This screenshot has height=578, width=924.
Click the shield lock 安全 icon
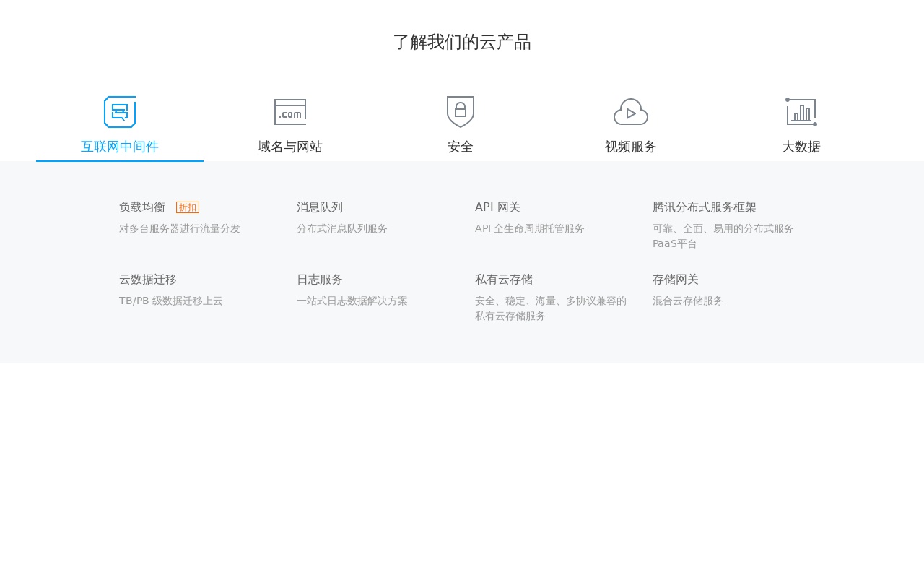(461, 112)
